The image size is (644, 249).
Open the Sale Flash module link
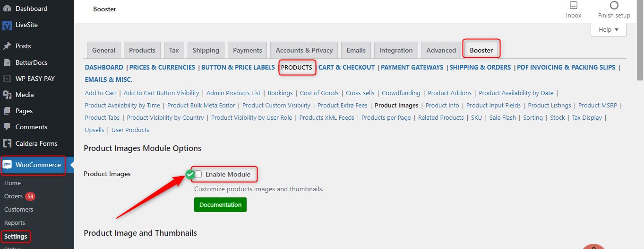503,117
